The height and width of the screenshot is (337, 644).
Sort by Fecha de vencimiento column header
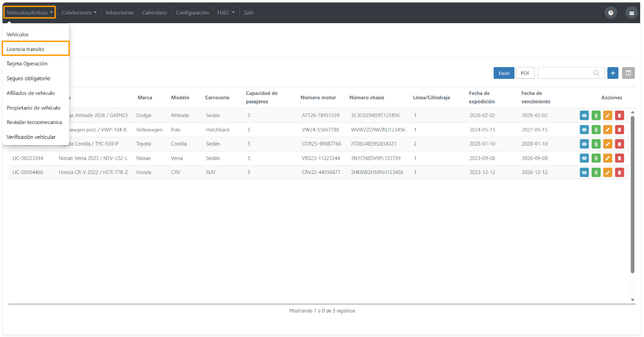[x=536, y=98]
